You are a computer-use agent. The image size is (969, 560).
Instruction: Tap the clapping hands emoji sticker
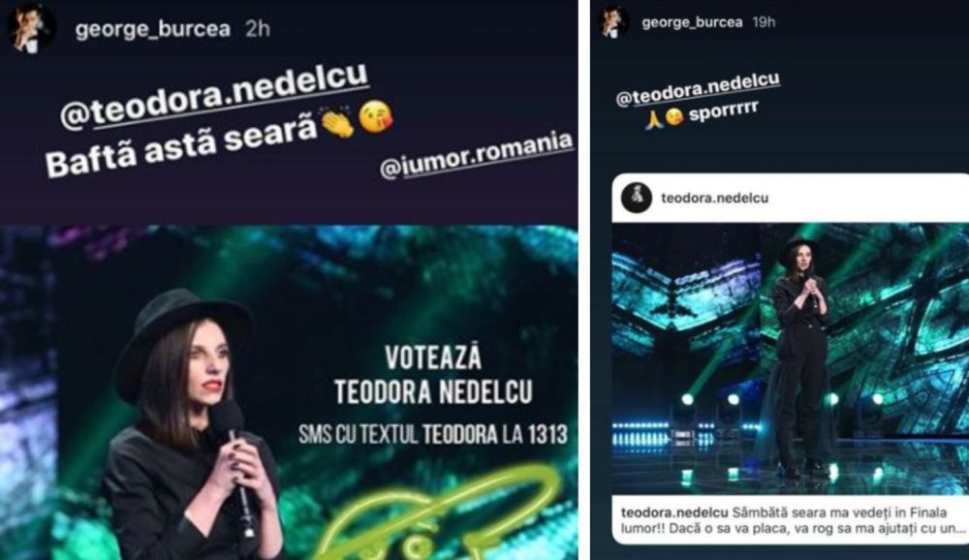337,122
